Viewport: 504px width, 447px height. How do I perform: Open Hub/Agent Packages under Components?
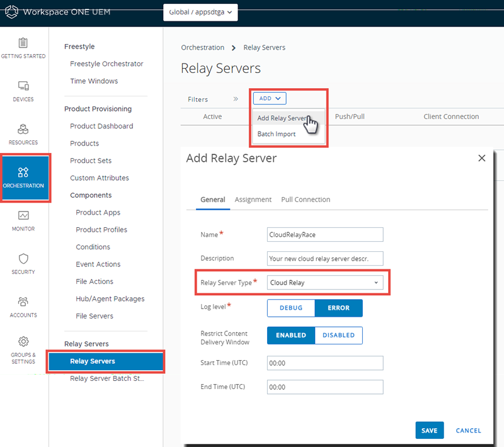pyautogui.click(x=110, y=299)
